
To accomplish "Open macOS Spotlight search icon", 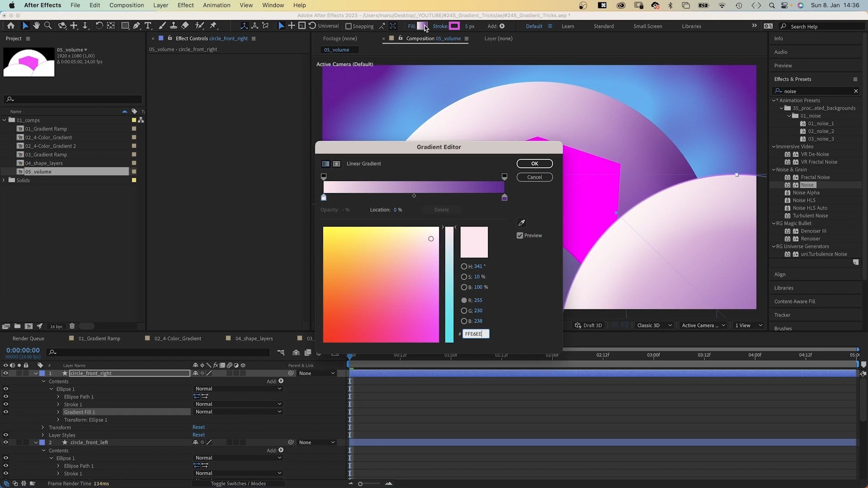I will point(772,5).
